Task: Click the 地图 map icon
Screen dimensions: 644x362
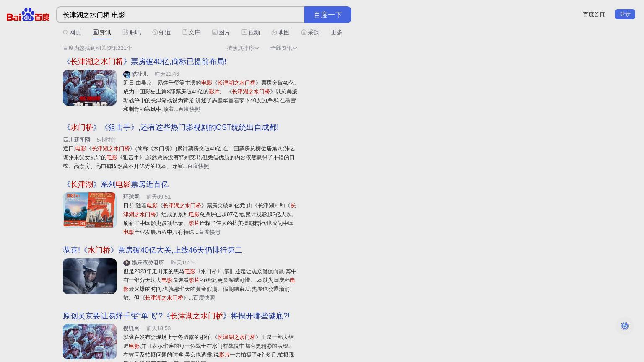Action: 274,32
